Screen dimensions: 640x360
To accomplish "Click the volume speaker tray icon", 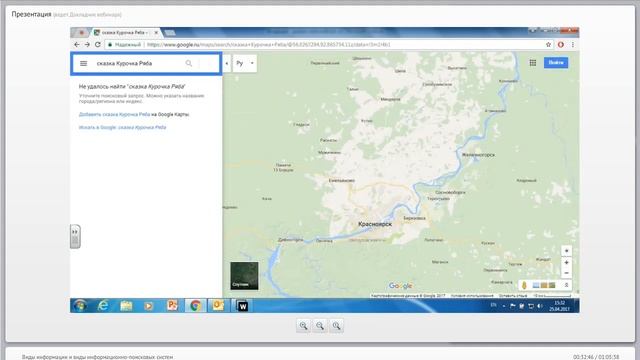I will click(540, 306).
